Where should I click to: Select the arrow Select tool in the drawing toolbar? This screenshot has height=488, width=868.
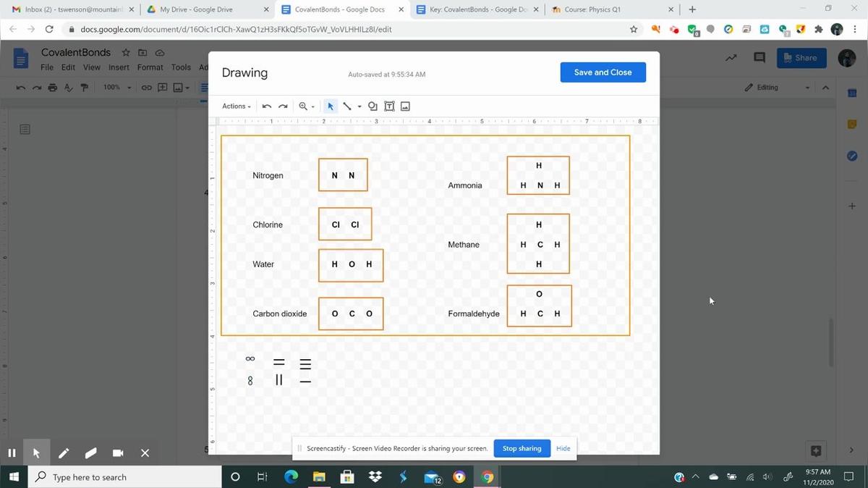tap(331, 106)
